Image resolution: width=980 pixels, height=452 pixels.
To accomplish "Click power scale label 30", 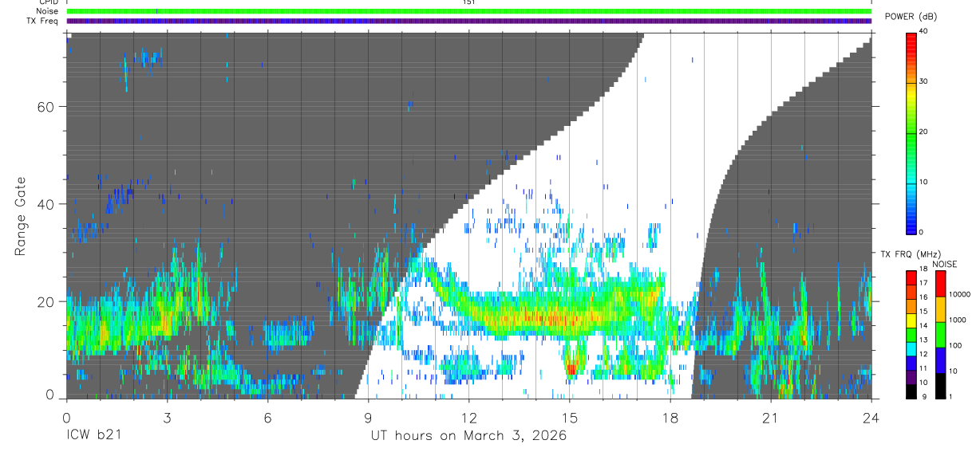I will point(923,82).
